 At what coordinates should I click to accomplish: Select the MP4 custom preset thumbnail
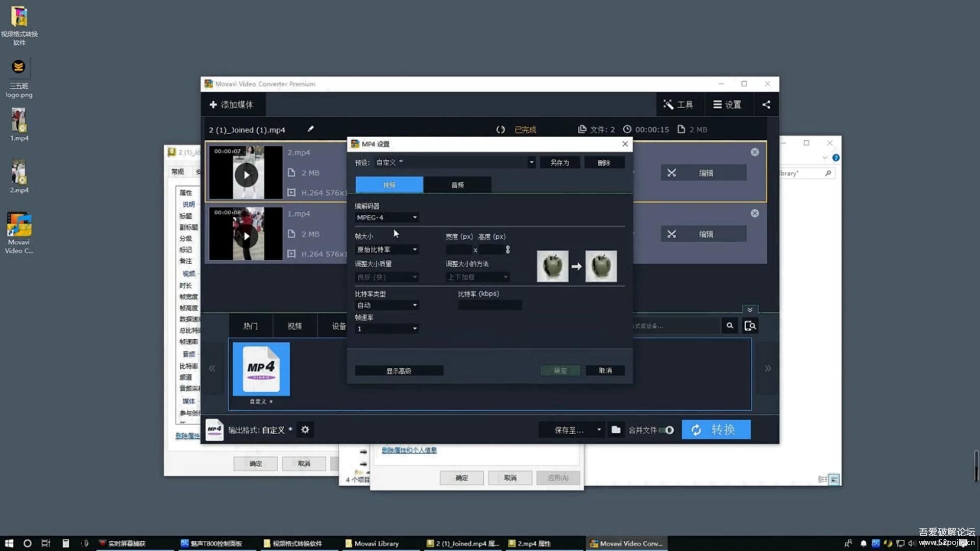click(x=261, y=369)
